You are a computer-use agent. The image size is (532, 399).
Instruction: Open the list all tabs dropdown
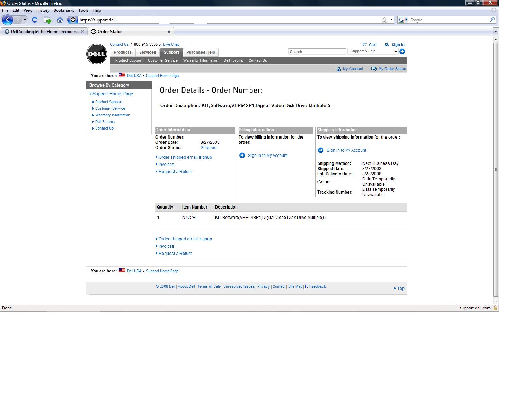(496, 32)
